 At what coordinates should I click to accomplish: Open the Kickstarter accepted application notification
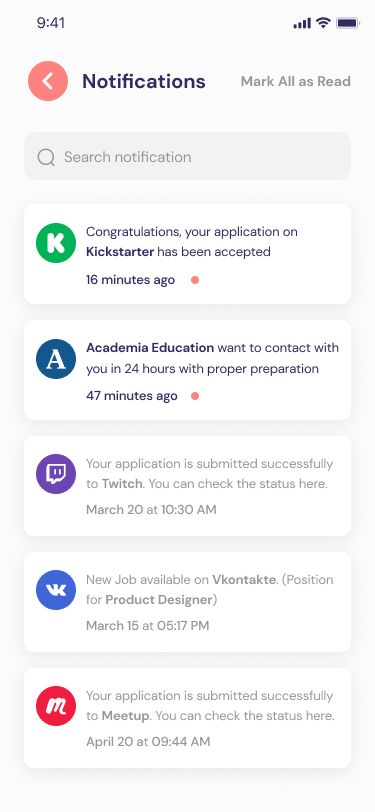188,254
